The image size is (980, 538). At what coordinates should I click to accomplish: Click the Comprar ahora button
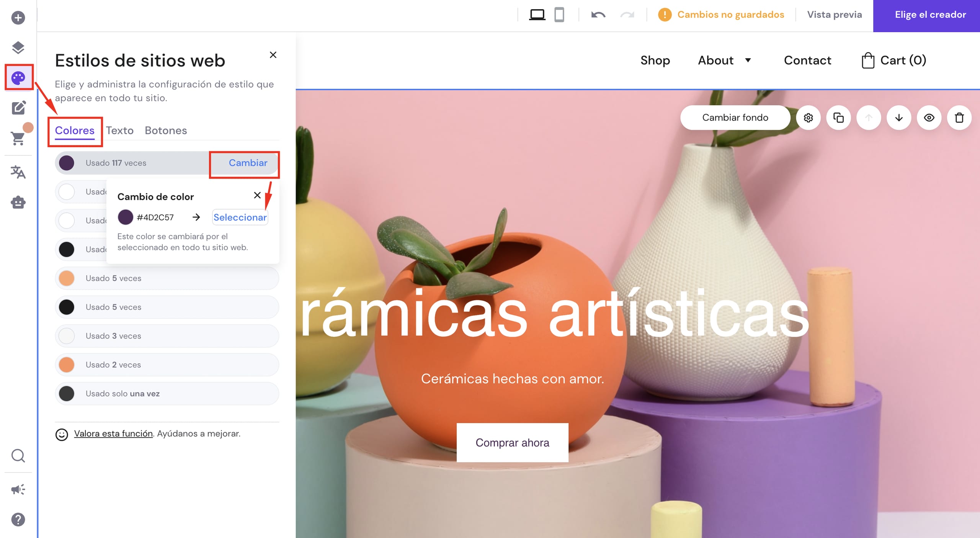tap(512, 443)
